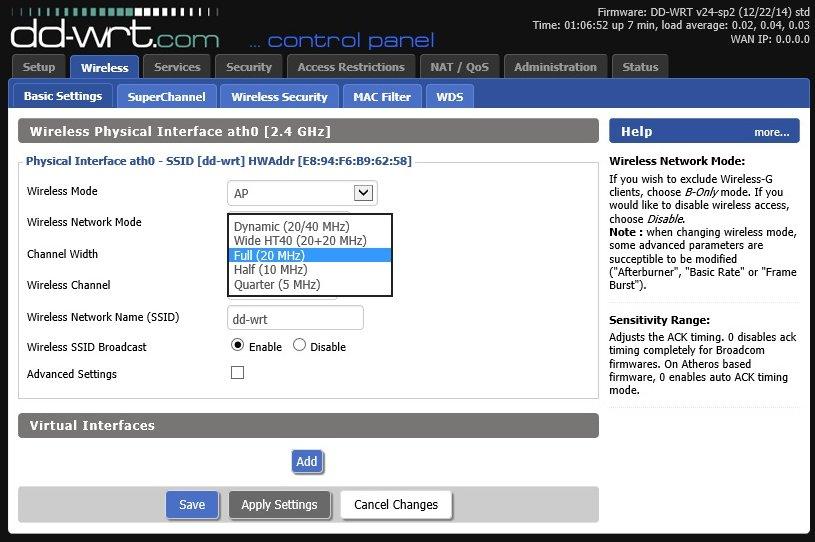
Task: Open the Help more... link
Action: coord(771,133)
